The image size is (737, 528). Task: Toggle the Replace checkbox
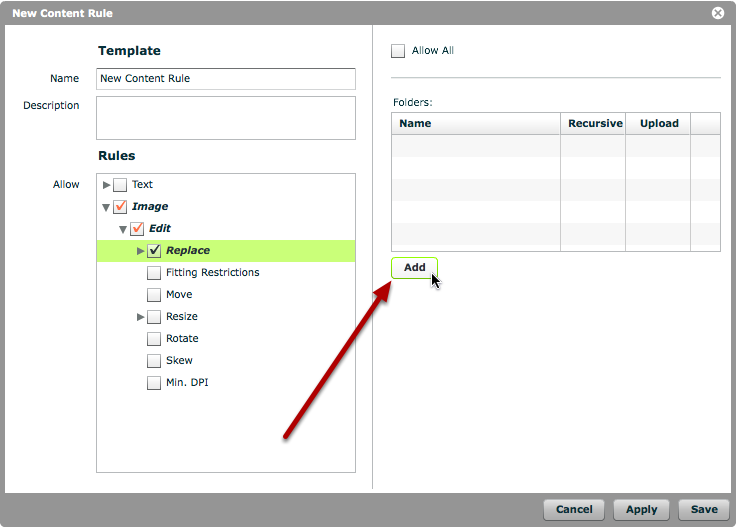pos(154,251)
